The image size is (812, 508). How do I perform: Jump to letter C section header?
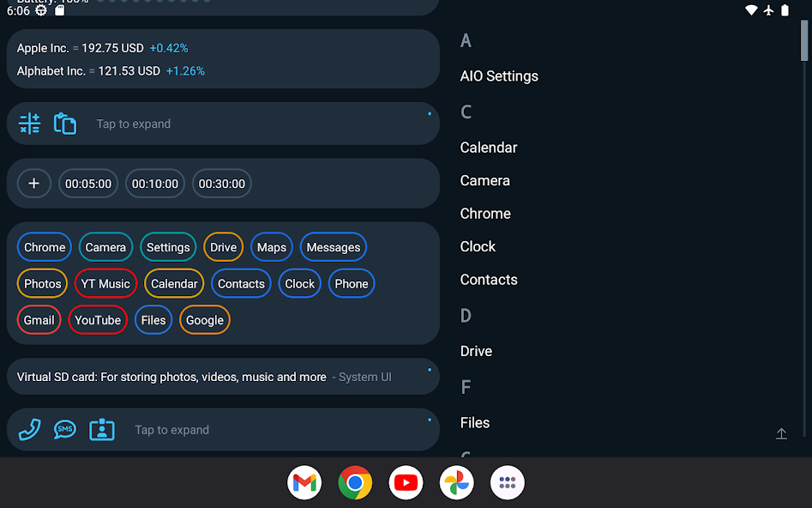point(466,112)
